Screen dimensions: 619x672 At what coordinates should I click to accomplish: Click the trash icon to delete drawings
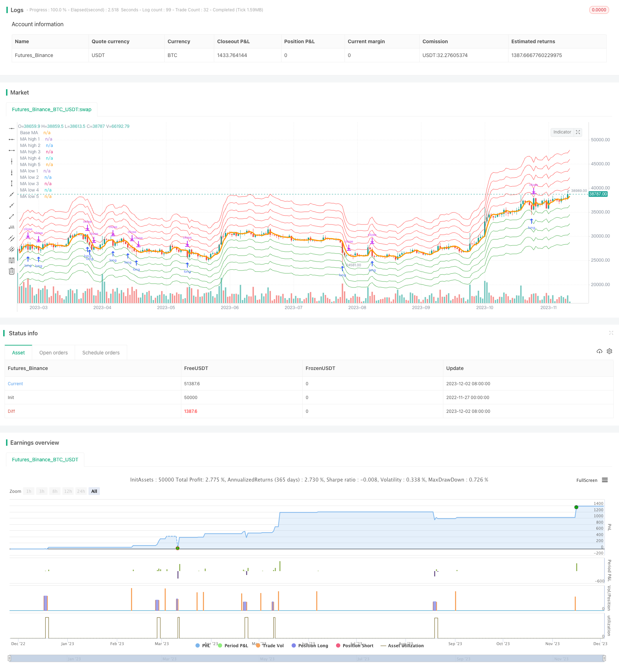12,271
